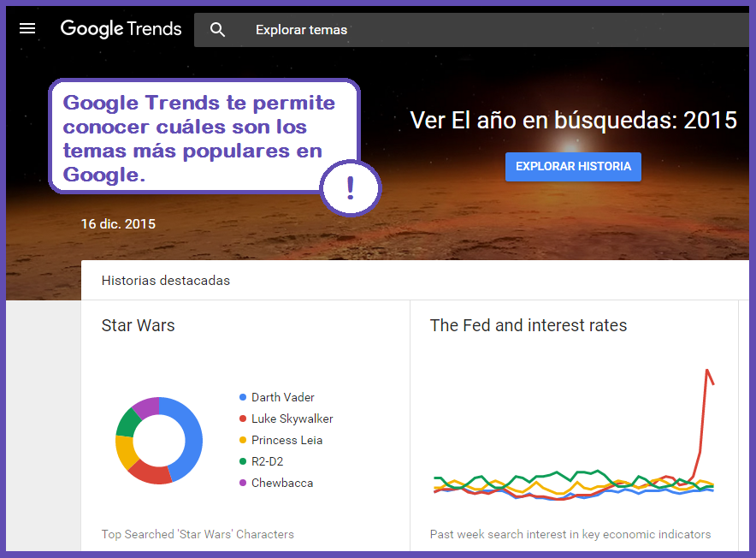Click the Ver El año en búsquedas: 2015 heading
Viewport: 756px width, 558px height.
[573, 121]
